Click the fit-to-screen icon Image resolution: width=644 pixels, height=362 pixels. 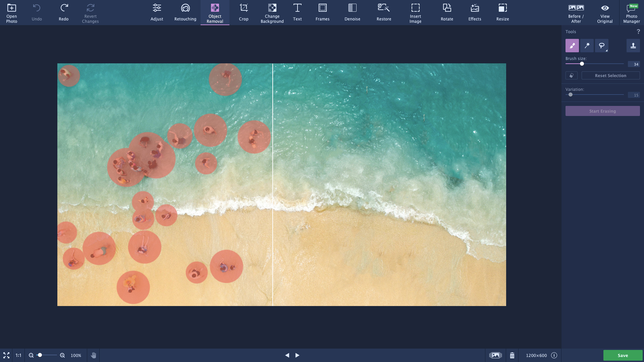6,355
